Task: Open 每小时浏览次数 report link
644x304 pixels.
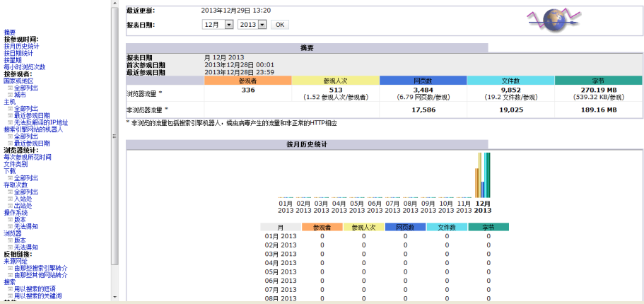Action: 24,67
